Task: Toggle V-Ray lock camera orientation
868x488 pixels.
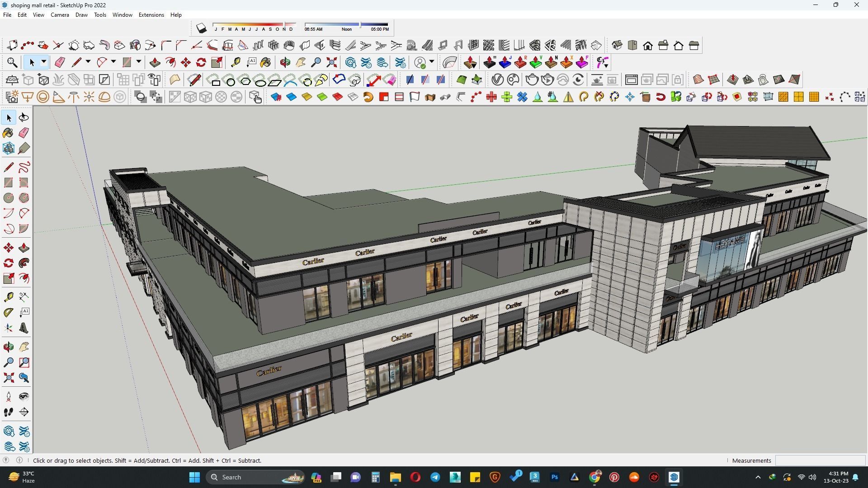Action: coord(678,80)
